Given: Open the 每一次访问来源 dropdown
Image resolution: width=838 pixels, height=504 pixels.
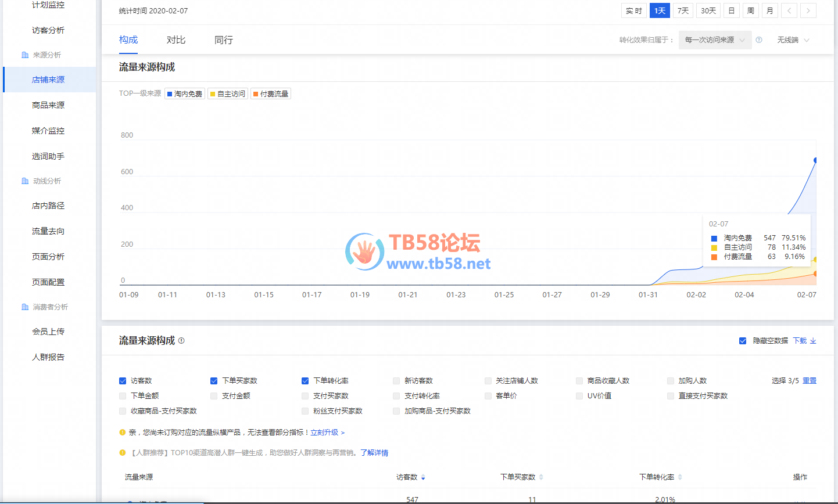Looking at the screenshot, I should [x=715, y=40].
